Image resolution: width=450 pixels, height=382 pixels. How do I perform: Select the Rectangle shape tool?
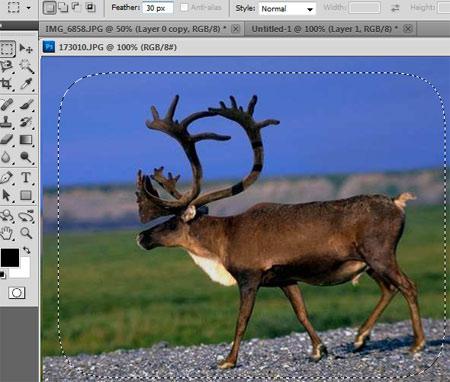tap(26, 195)
